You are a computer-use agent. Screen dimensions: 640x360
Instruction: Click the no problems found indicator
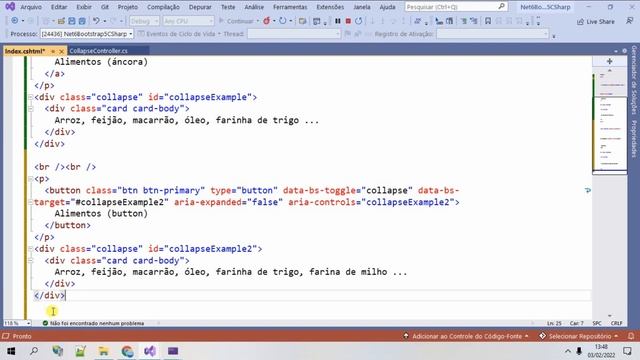(x=93, y=323)
